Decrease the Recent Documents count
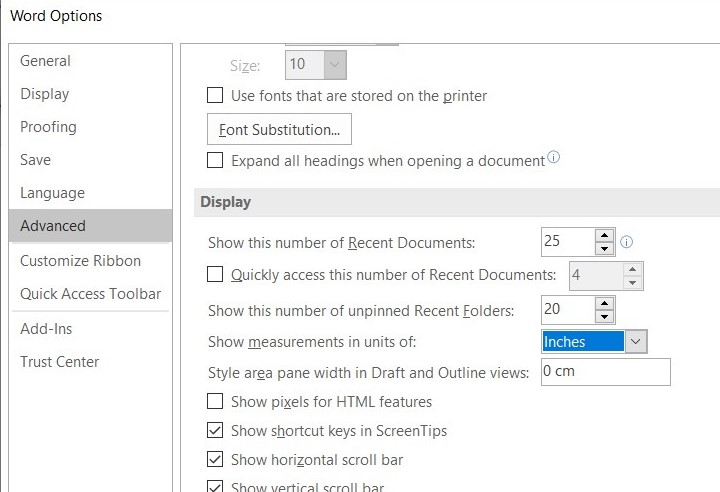Image resolution: width=720 pixels, height=492 pixels. (604, 249)
